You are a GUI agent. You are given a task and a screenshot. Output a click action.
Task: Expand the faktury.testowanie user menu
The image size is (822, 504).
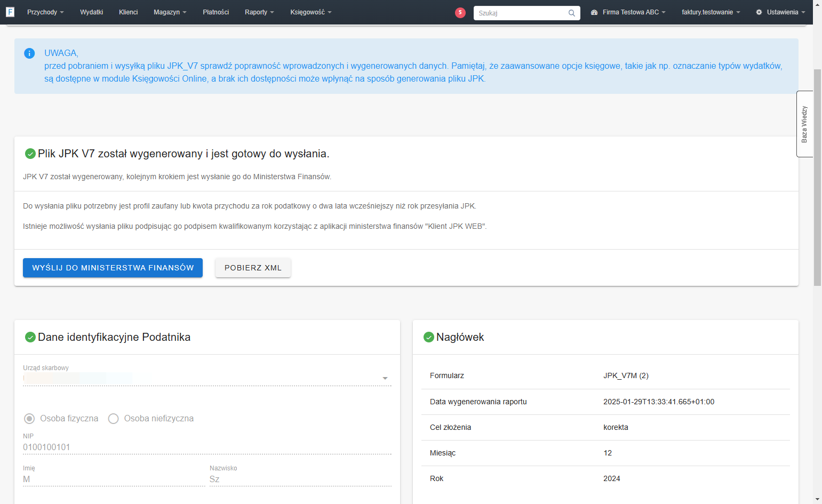click(x=711, y=12)
